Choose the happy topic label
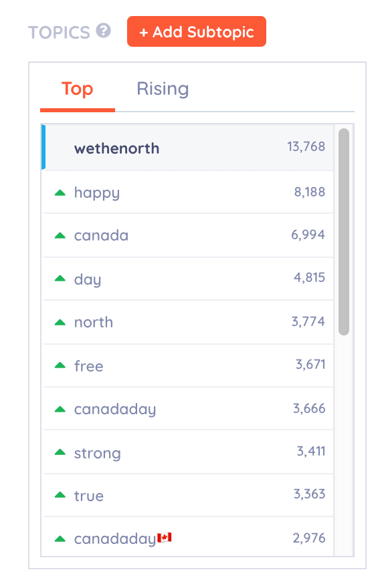The width and height of the screenshot is (380, 588). 97,193
